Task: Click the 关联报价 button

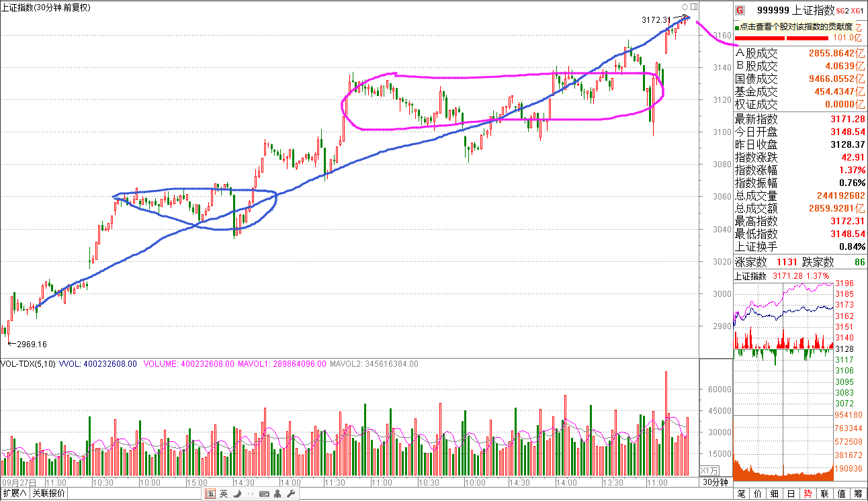Action: pos(48,494)
